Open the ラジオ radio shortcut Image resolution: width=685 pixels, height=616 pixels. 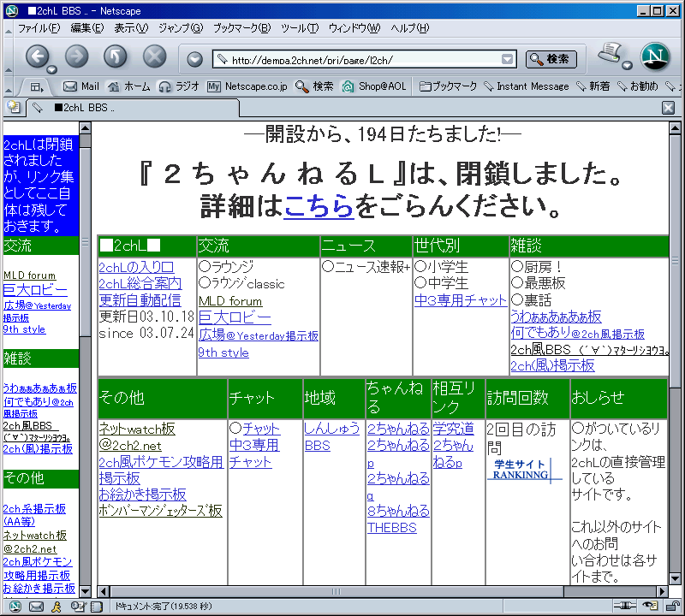[179, 86]
